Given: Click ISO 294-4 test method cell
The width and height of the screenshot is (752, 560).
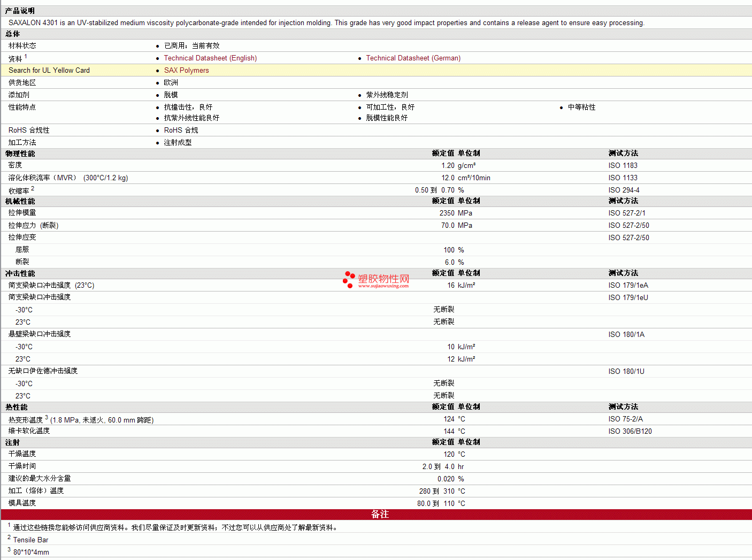Looking at the screenshot, I should point(624,190).
